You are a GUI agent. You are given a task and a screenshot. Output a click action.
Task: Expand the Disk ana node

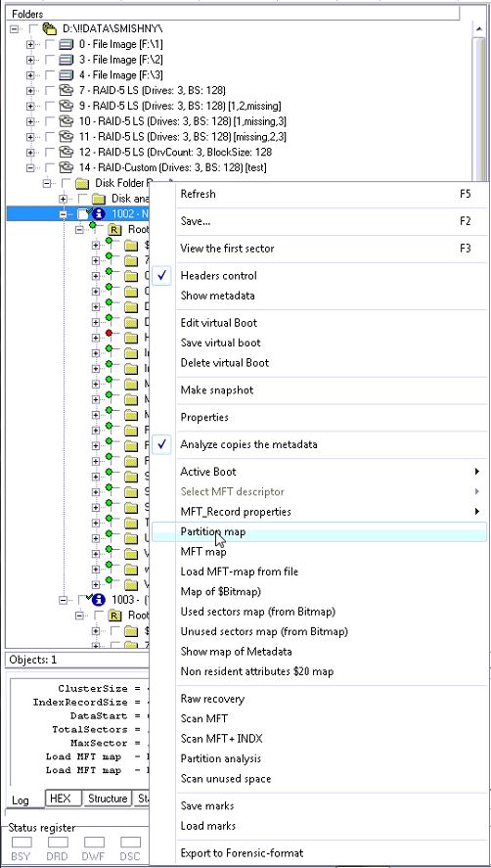coord(64,199)
